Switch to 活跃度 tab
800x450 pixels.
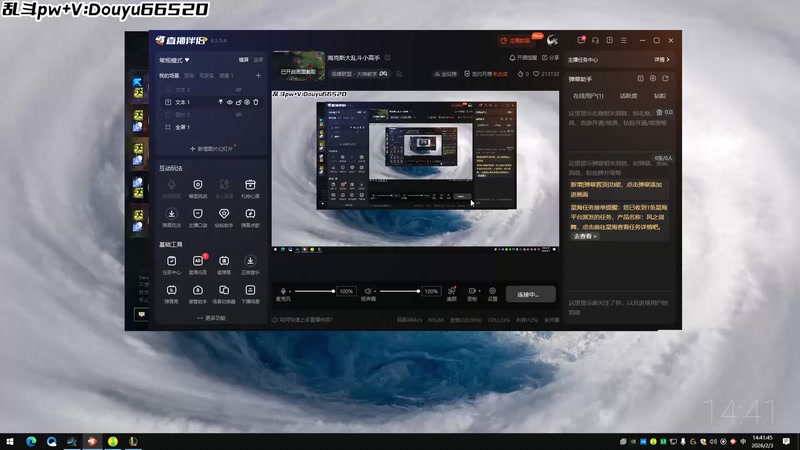tap(629, 96)
